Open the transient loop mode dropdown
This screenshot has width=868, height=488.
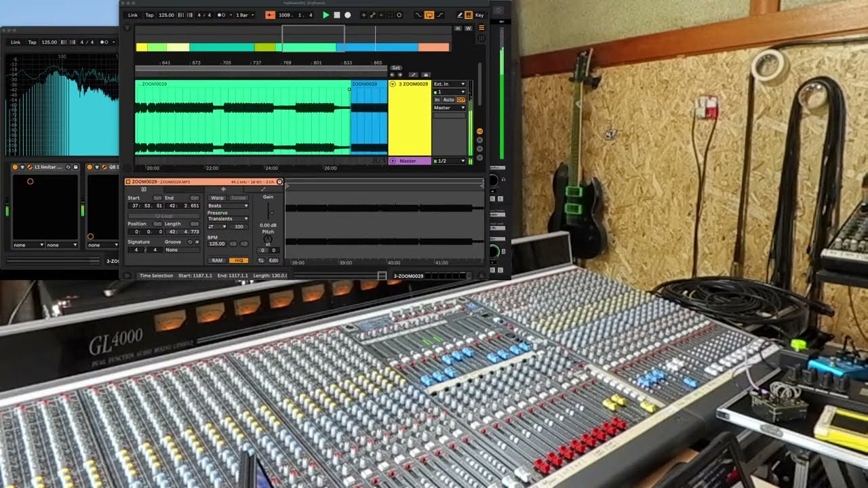(x=217, y=226)
